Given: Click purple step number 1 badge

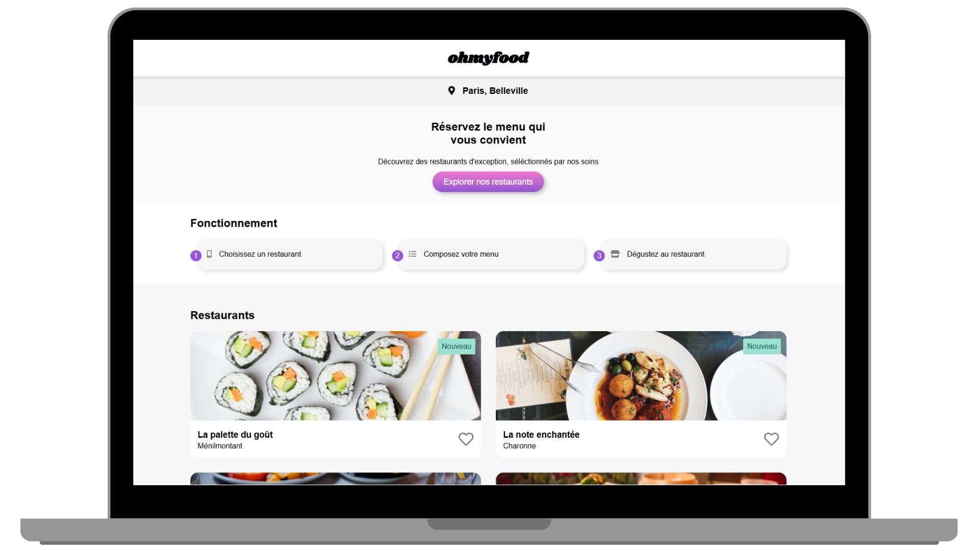Looking at the screenshot, I should pos(196,256).
